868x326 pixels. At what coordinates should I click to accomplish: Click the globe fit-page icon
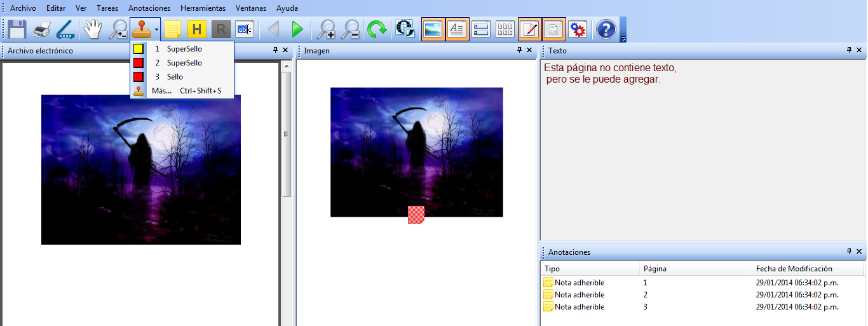tap(404, 29)
